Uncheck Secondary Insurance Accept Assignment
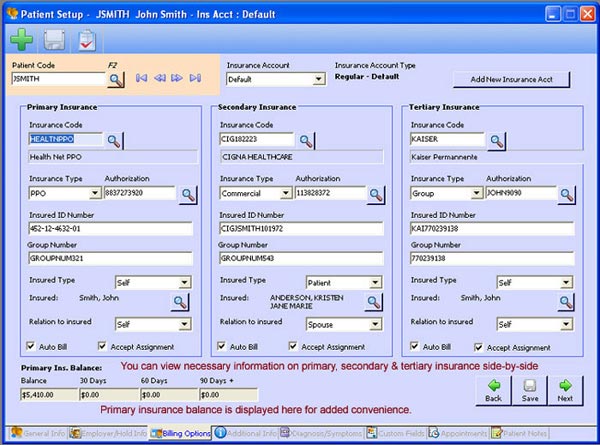The image size is (600, 445). point(294,347)
